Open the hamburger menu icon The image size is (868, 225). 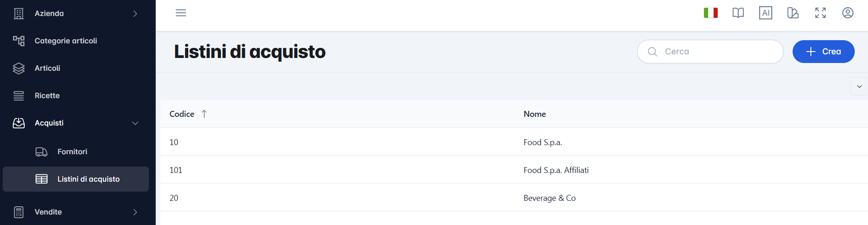coord(181,13)
